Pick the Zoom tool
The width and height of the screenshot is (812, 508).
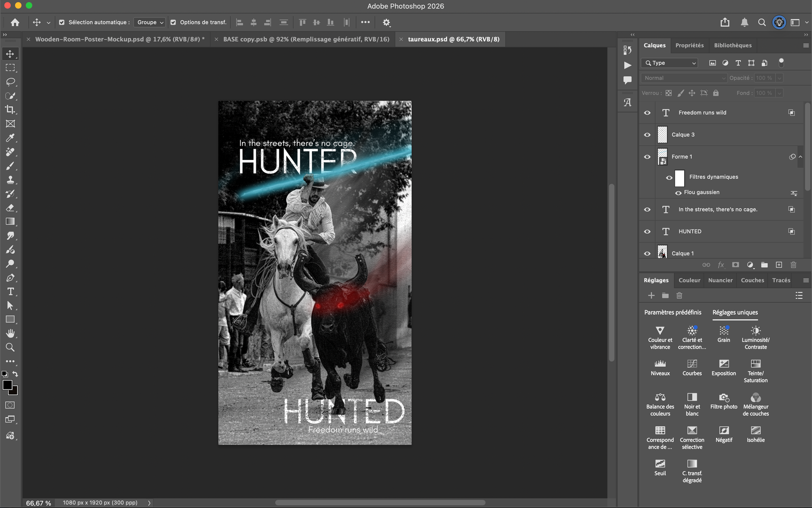pos(11,347)
